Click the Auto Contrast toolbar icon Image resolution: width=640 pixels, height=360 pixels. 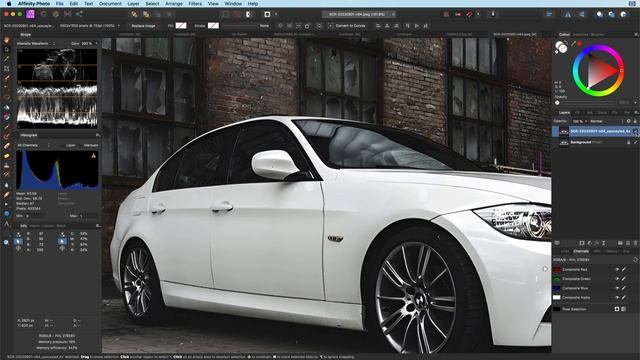point(146,14)
